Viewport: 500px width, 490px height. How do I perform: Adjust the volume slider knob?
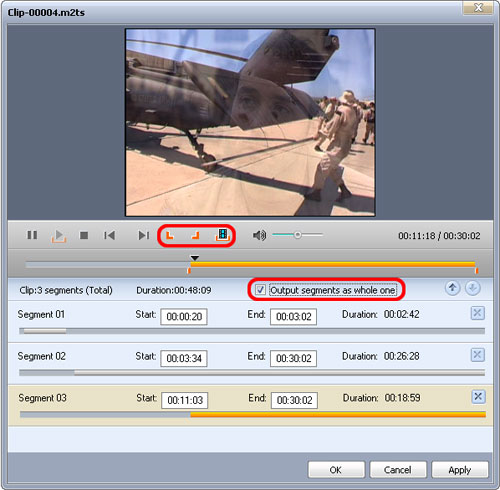point(297,235)
